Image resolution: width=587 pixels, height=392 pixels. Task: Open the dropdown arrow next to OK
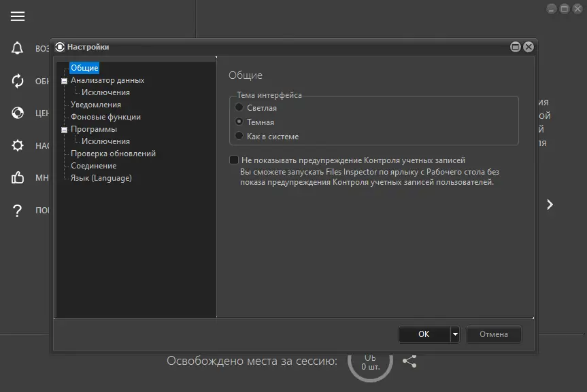coord(455,334)
